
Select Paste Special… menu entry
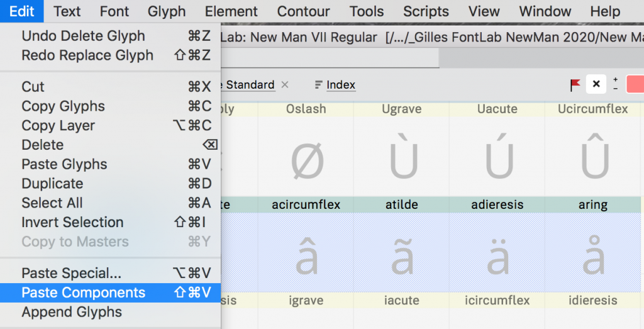point(71,273)
